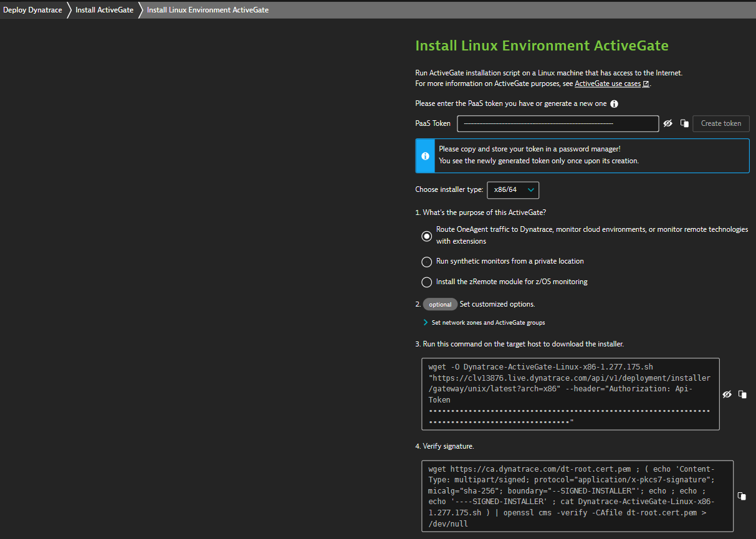Click the Install Linux Environment ActiveGate breadcrumb
Screen dimensions: 756x539
coord(208,10)
